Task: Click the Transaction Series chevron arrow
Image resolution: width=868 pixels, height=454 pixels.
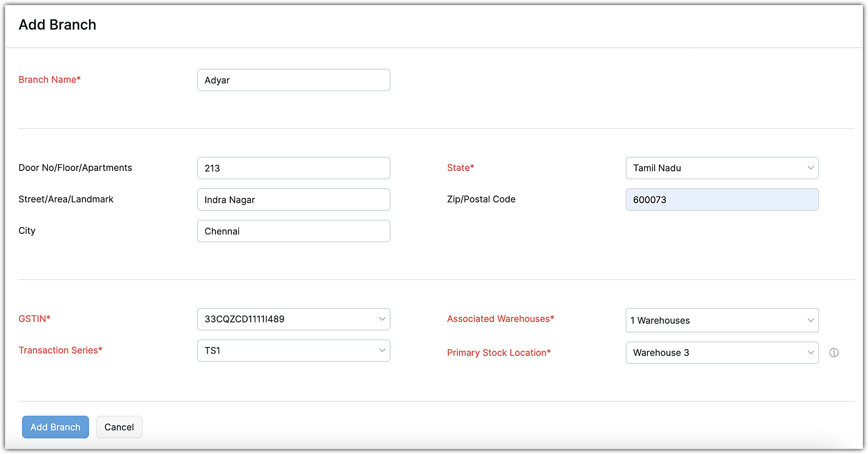Action: 382,351
